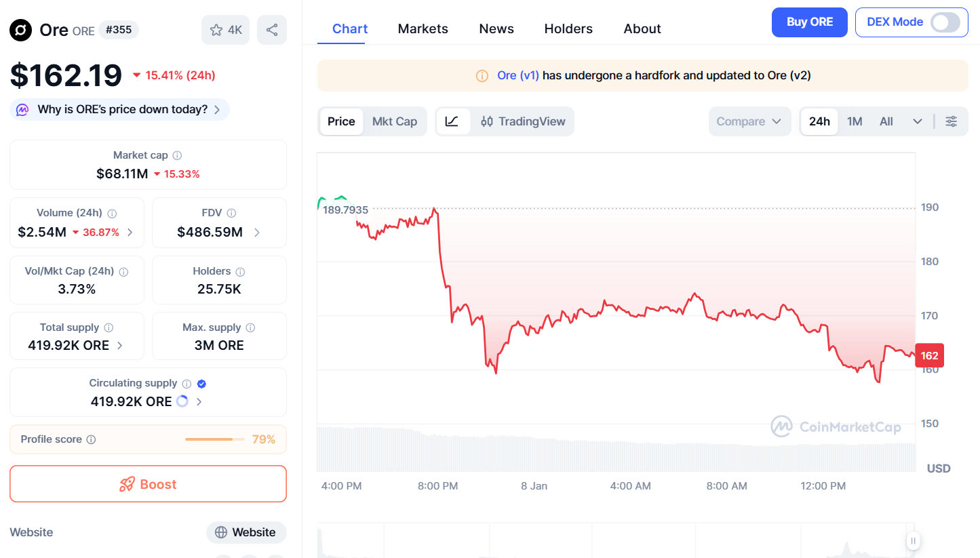The image size is (980, 558).
Task: Click the share icon near Ore title
Action: click(272, 30)
